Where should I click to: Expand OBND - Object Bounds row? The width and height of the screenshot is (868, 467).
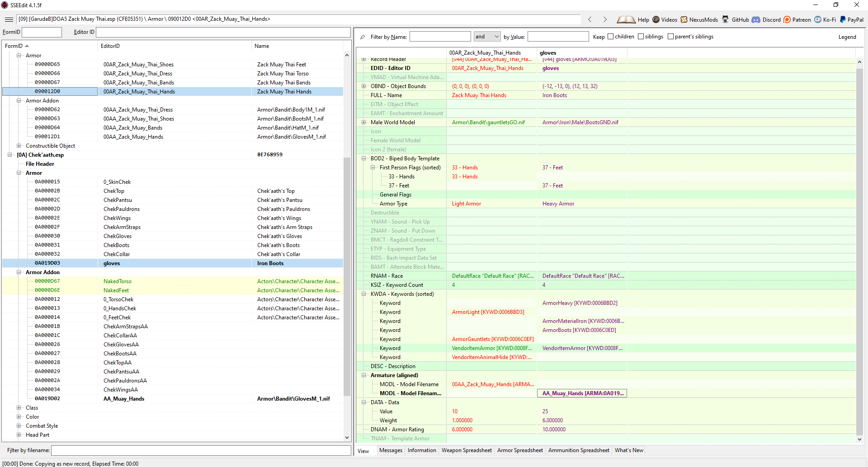coord(363,86)
